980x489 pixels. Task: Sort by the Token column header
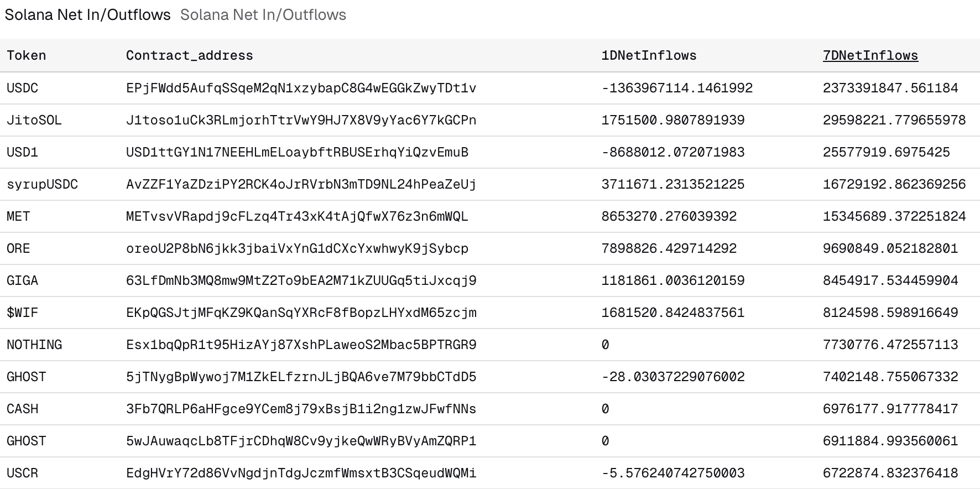[26, 55]
